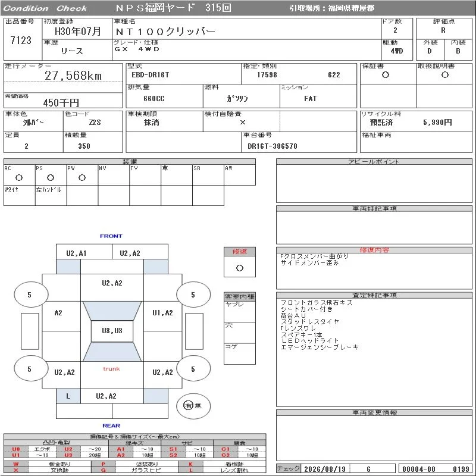476x476 pixels.
Task: Click the lot number 7123
Action: pyautogui.click(x=21, y=40)
